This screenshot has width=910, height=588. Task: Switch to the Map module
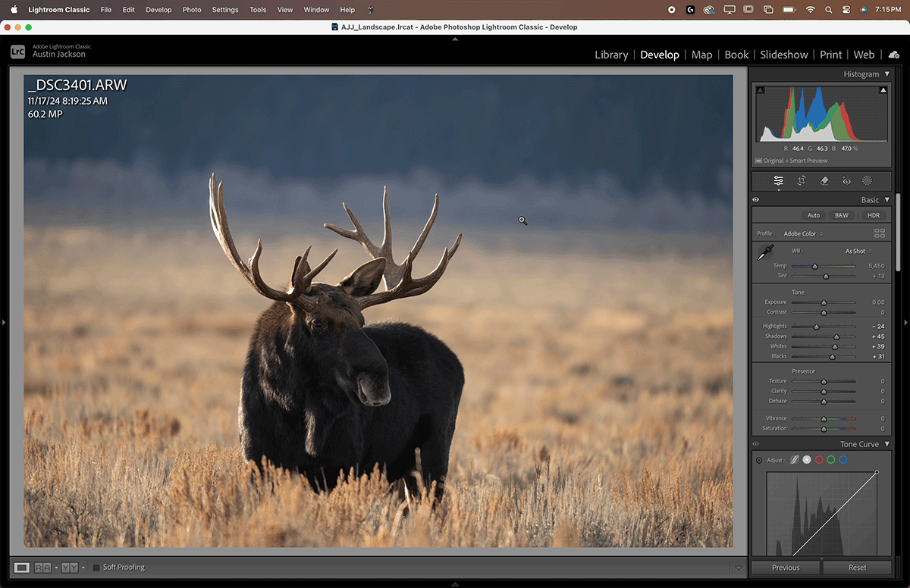coord(702,55)
